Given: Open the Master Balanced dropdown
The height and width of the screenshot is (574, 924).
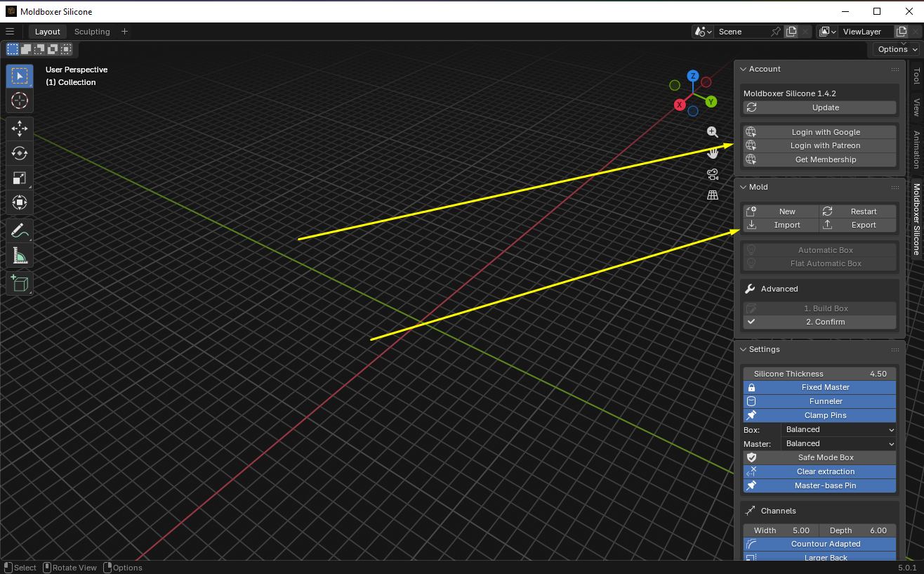Looking at the screenshot, I should coord(839,443).
